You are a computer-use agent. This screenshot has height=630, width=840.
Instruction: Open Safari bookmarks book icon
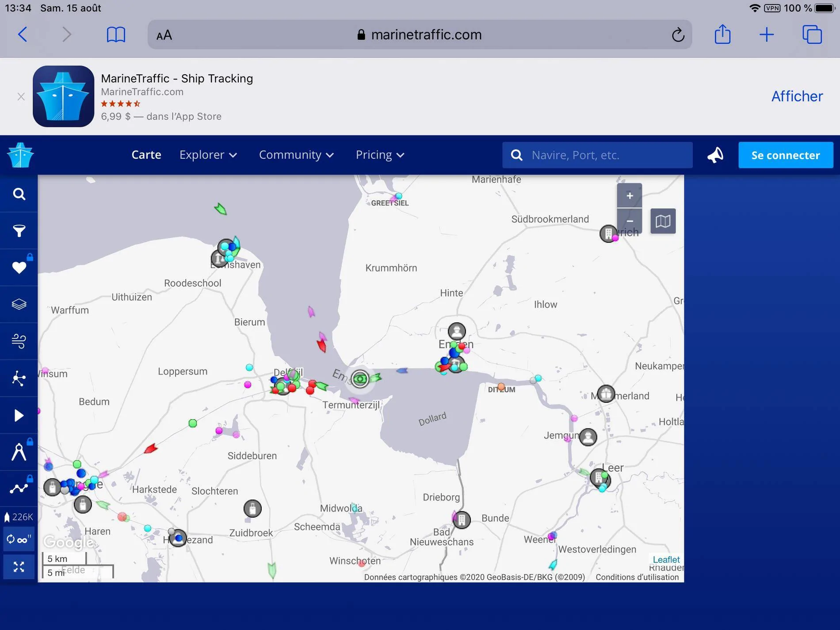pyautogui.click(x=116, y=34)
